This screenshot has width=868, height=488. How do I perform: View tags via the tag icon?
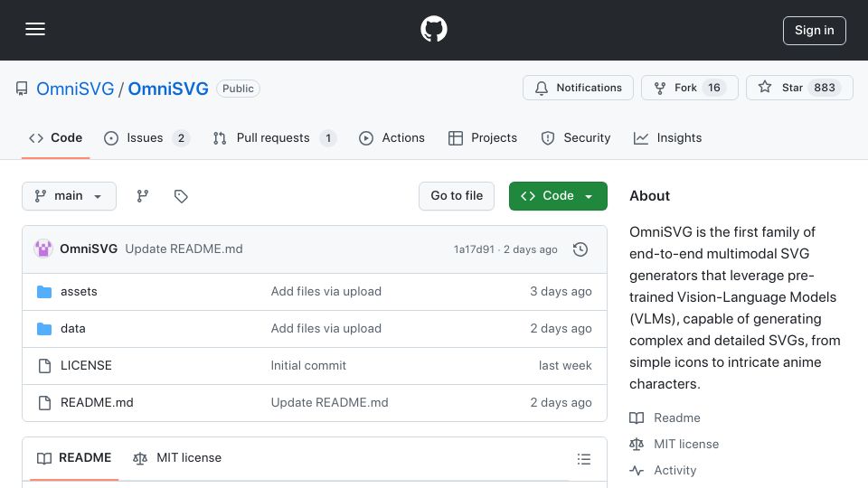point(181,196)
